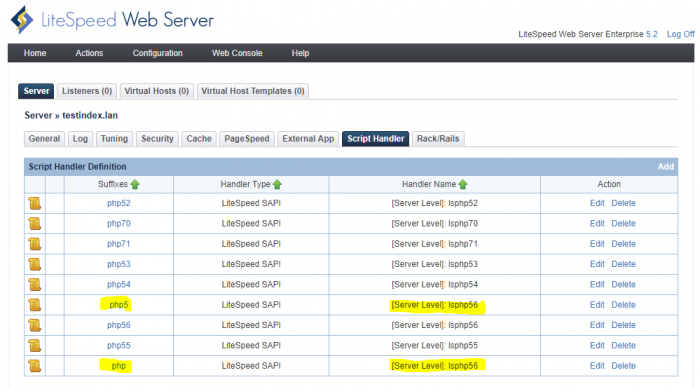
Task: Open the Actions menu
Action: pos(89,53)
